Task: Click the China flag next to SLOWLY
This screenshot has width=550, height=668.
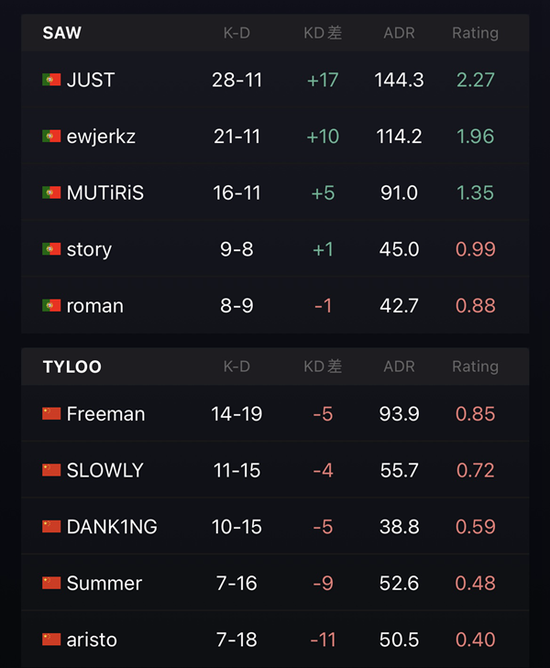Action: 51,470
